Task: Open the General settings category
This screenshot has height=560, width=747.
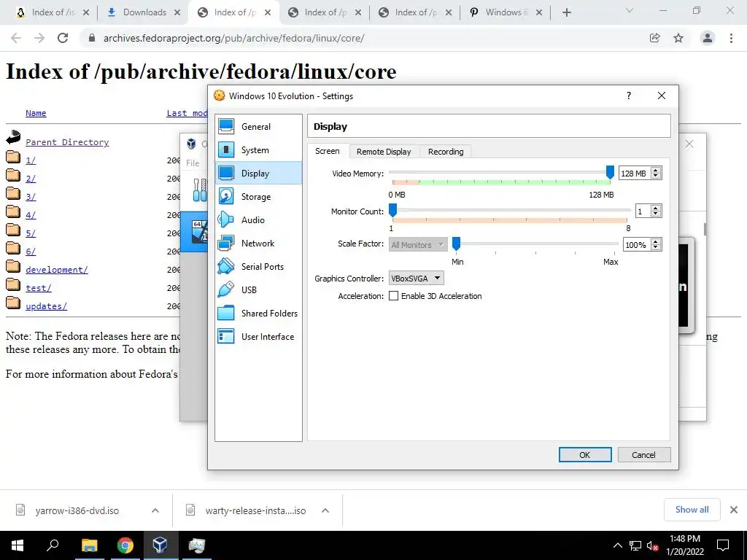Action: coord(258,127)
